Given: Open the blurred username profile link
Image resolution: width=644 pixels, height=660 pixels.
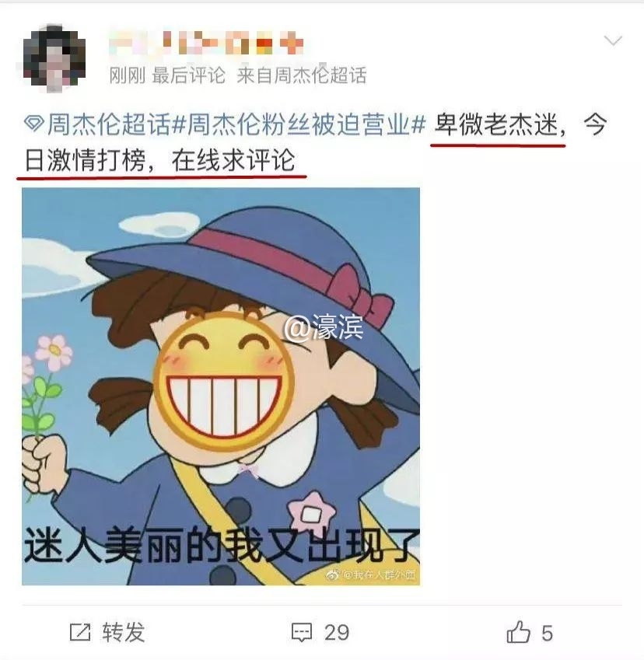Looking at the screenshot, I should coord(206,44).
